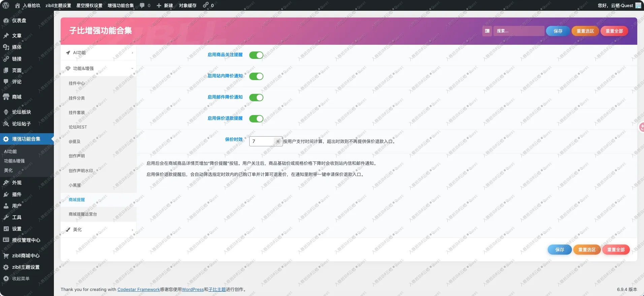Click the 插件 plug icon

point(6,194)
